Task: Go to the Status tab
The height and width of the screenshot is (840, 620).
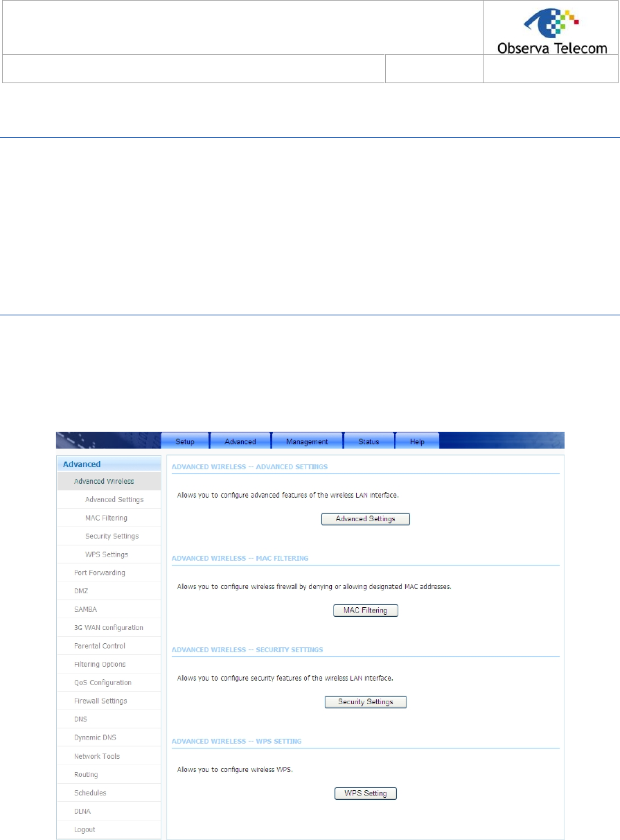Action: coord(369,441)
